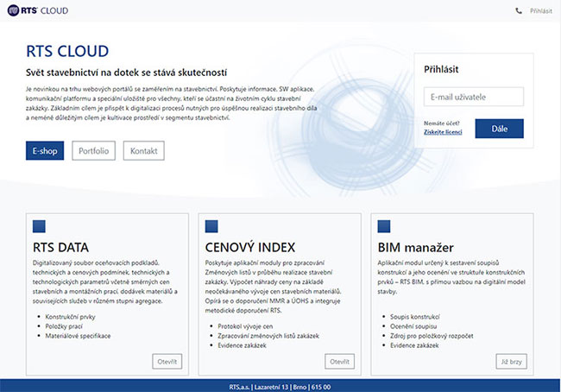The image size is (561, 392).
Task: Click the BIM manažer card heading
Action: 416,247
